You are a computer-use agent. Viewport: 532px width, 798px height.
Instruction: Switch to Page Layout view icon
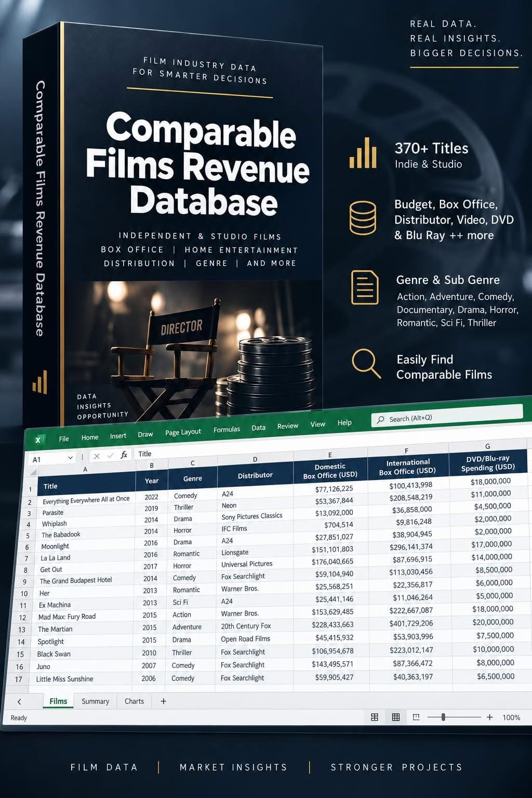tap(395, 717)
